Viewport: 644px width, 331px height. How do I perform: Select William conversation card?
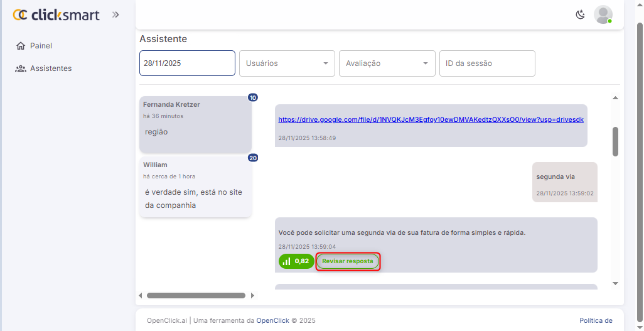[195, 186]
